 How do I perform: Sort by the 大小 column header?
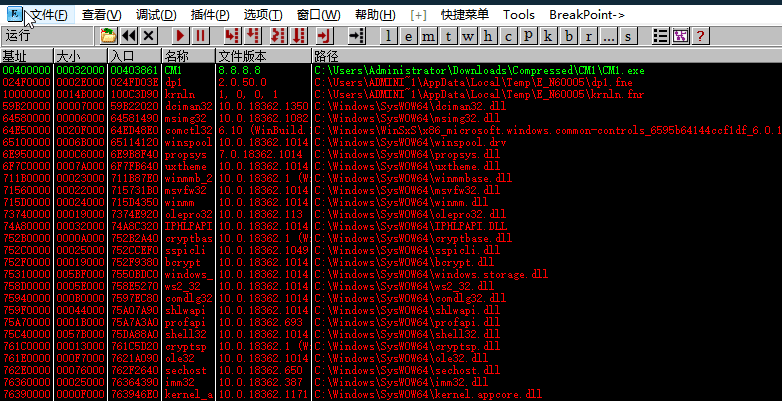point(80,55)
